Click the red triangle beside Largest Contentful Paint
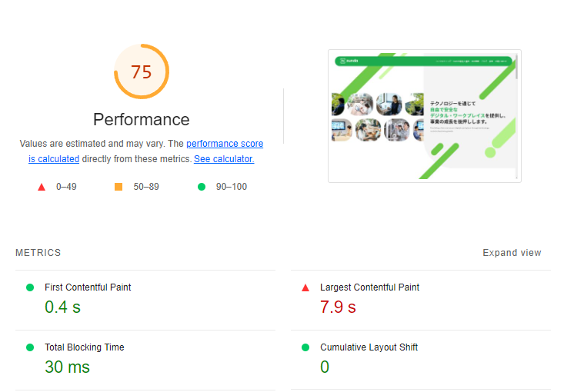574x392 pixels. point(305,287)
